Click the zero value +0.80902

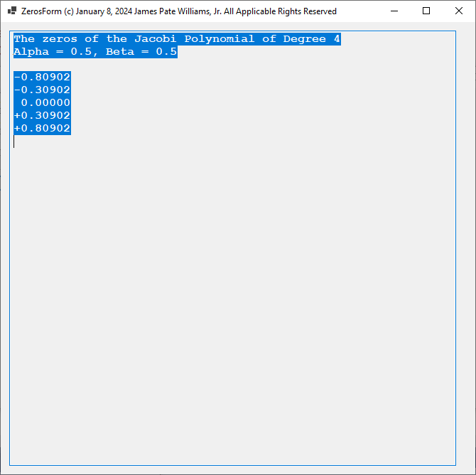click(42, 128)
